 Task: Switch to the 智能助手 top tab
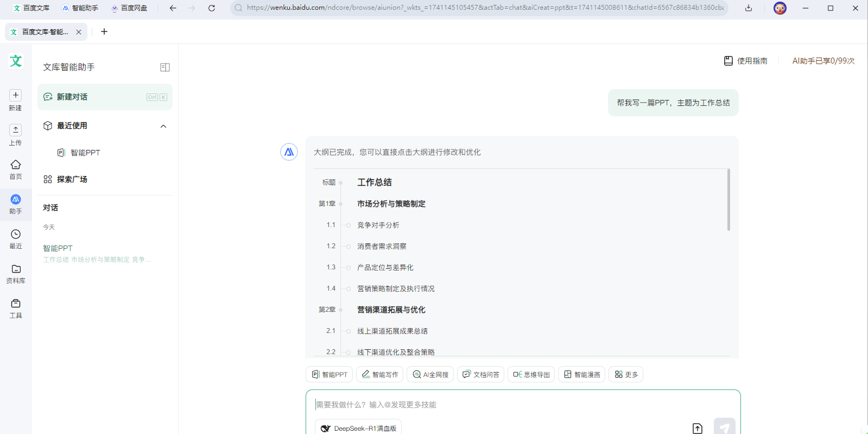[x=80, y=8]
